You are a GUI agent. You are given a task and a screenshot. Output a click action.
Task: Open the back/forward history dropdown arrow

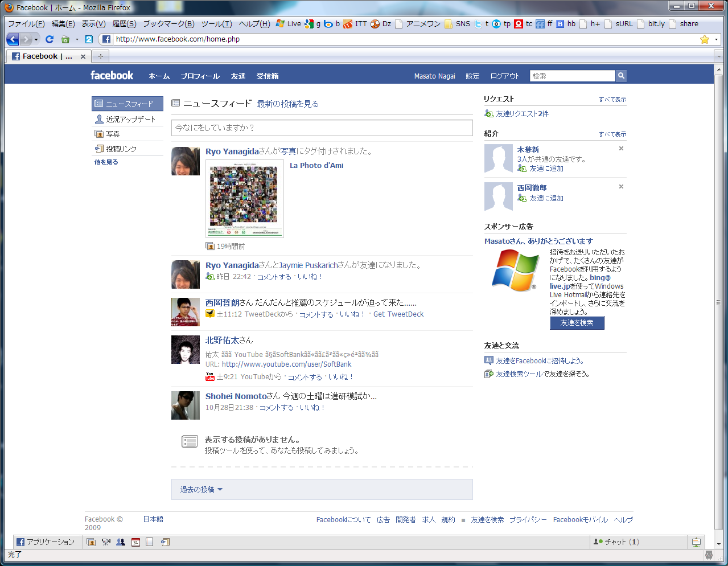tap(36, 39)
